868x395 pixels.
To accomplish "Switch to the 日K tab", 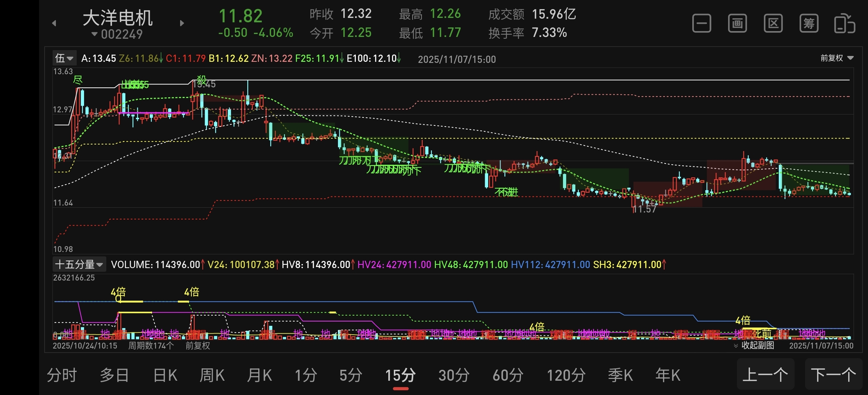I will (165, 375).
